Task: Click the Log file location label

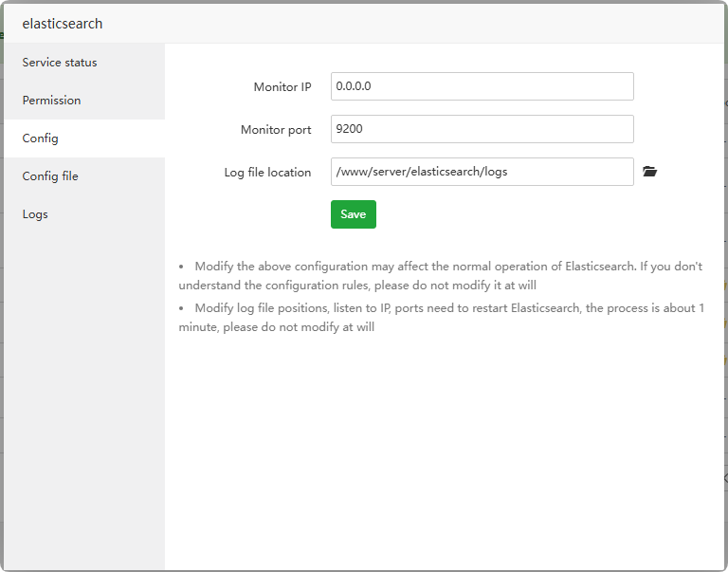Action: [x=267, y=173]
